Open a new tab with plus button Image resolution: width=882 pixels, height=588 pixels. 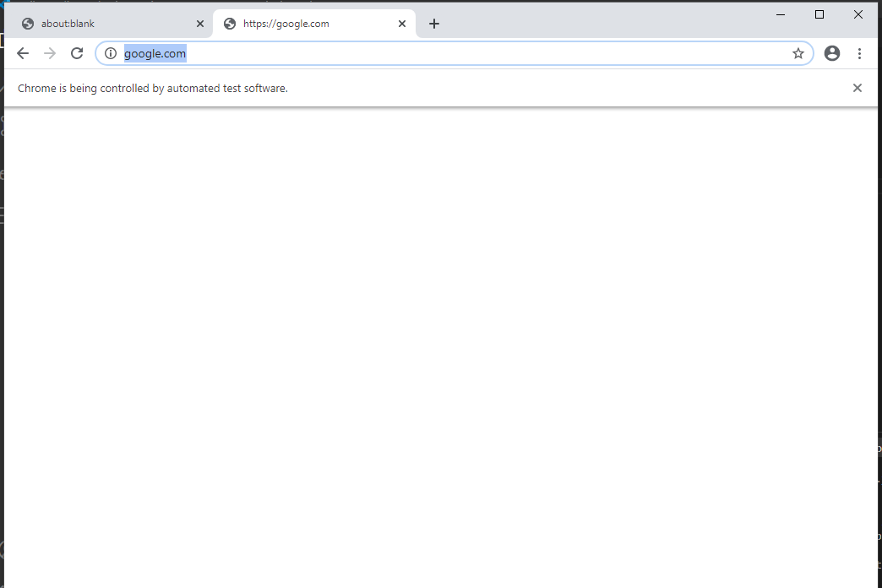point(434,24)
